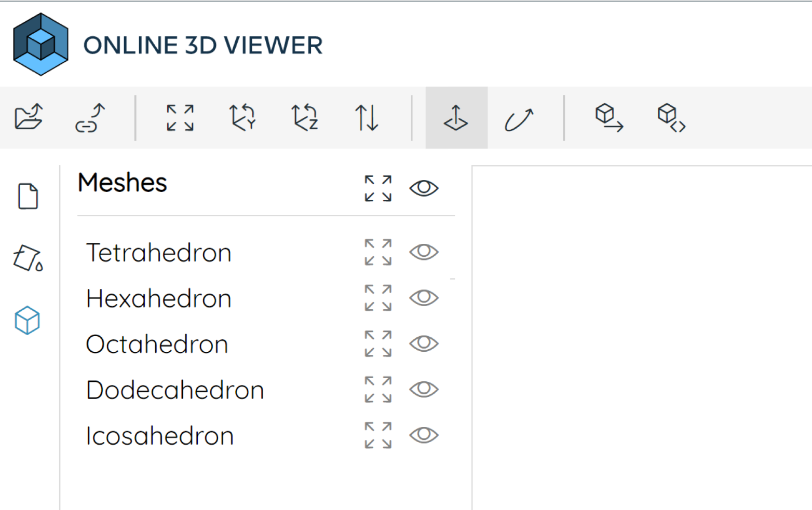Fit view to the Dodecahedron mesh
The width and height of the screenshot is (812, 510).
click(x=378, y=390)
